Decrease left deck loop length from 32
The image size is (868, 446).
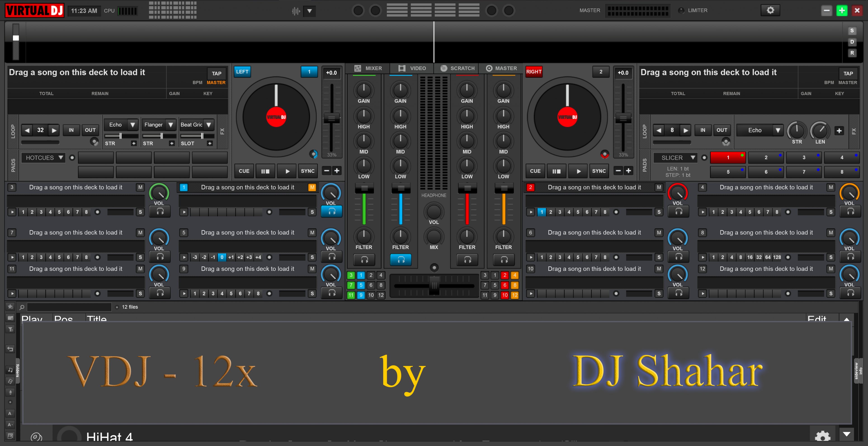pyautogui.click(x=27, y=130)
